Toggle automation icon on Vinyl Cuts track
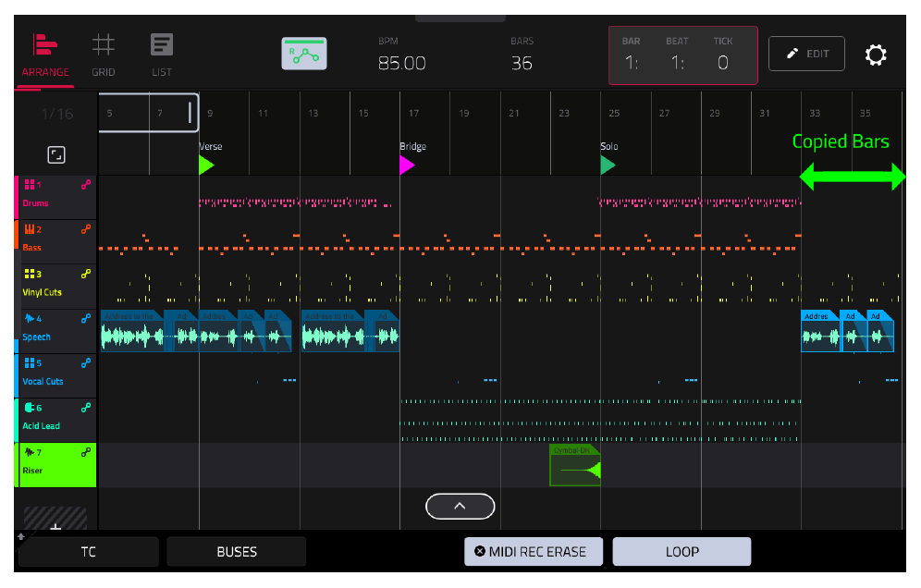The width and height of the screenshot is (921, 588). [86, 274]
